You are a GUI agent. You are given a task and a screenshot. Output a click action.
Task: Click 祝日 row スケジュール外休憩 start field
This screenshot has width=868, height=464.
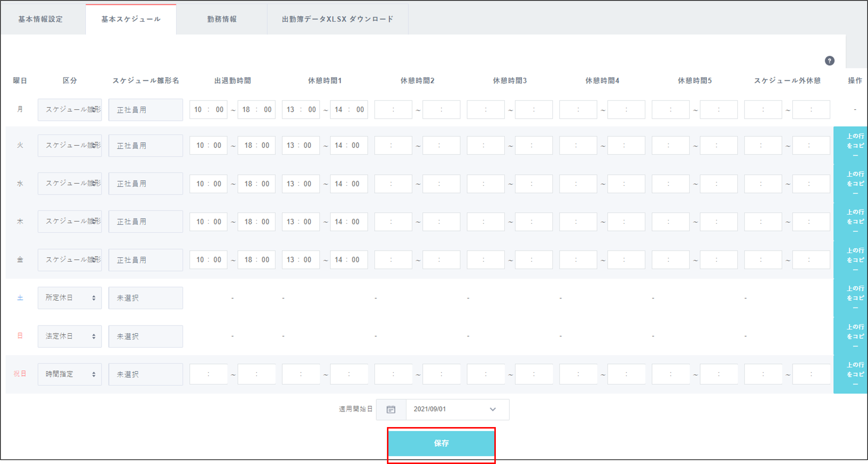[763, 374]
